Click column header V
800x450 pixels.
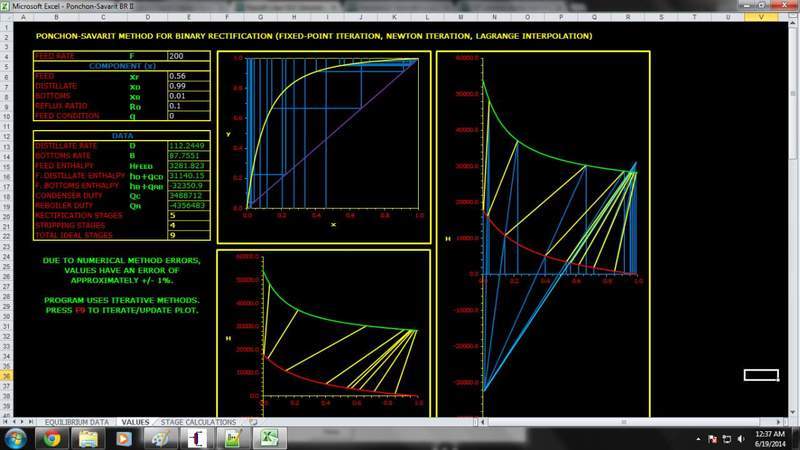coord(763,18)
